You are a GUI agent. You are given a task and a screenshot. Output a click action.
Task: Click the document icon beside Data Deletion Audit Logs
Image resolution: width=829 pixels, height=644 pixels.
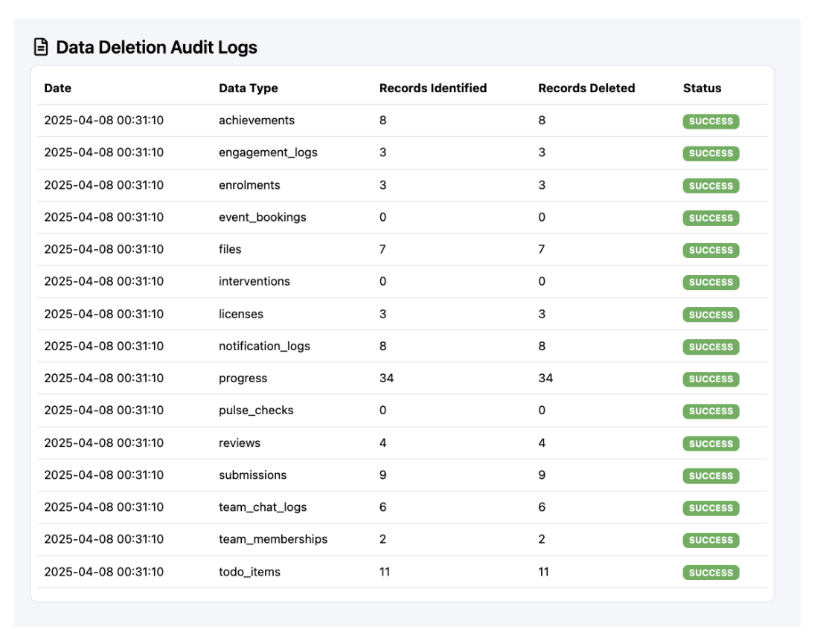[x=42, y=47]
